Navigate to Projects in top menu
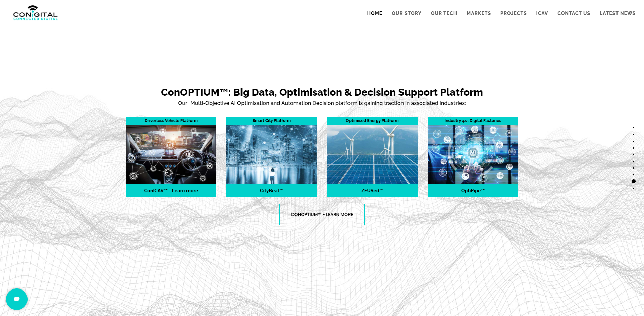This screenshot has height=316, width=644. click(x=513, y=13)
